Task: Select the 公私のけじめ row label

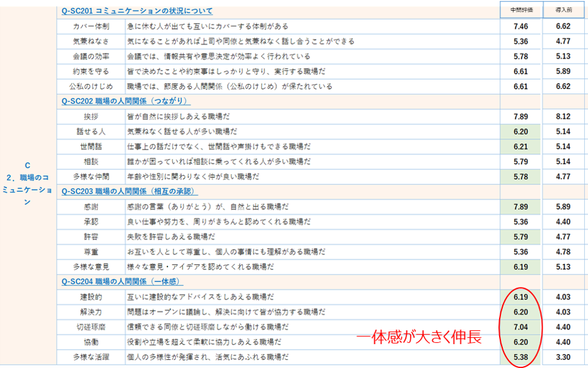Action: coord(91,86)
